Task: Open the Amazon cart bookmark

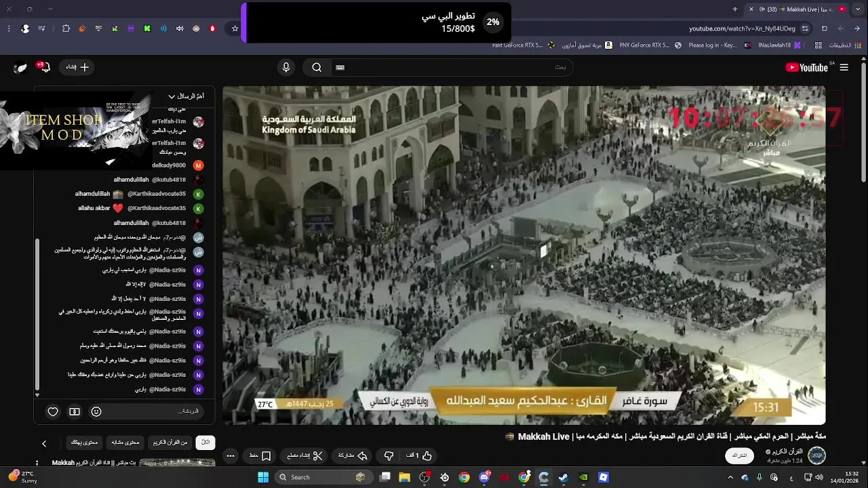Action: coord(589,45)
